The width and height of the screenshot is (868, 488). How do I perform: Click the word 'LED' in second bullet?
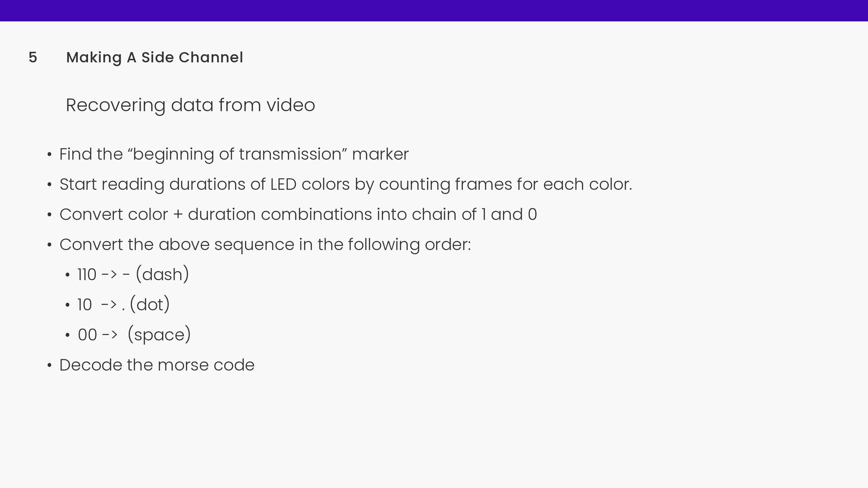tap(283, 184)
